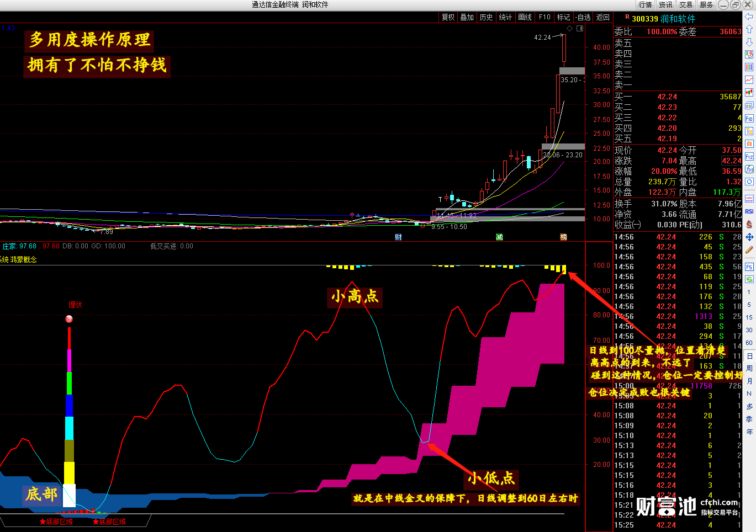Select the pencil drawing tool icon
Image resolution: width=756 pixels, height=532 pixels.
pos(749,250)
